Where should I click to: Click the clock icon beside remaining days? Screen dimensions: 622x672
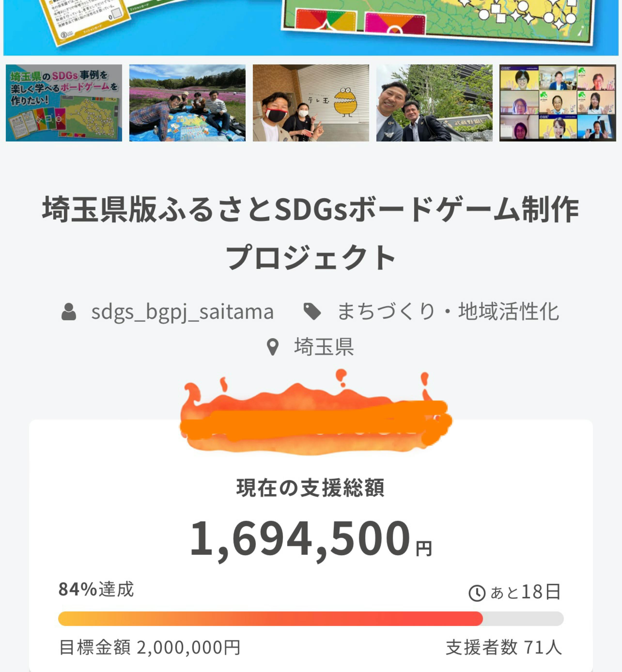coord(477,593)
